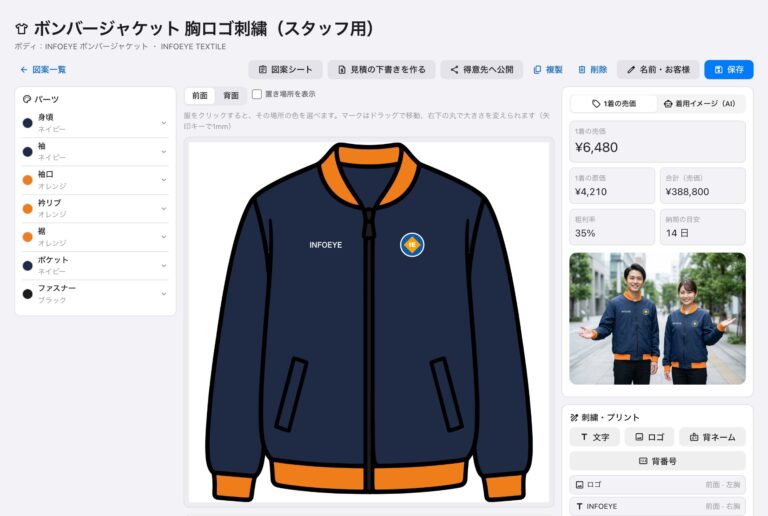Expand the 裾 part row chevron
The width and height of the screenshot is (768, 516).
tap(164, 236)
